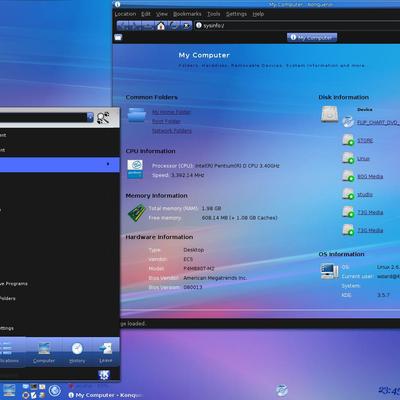The width and height of the screenshot is (400, 400).
Task: Select the My Computer tab
Action: click(x=312, y=37)
